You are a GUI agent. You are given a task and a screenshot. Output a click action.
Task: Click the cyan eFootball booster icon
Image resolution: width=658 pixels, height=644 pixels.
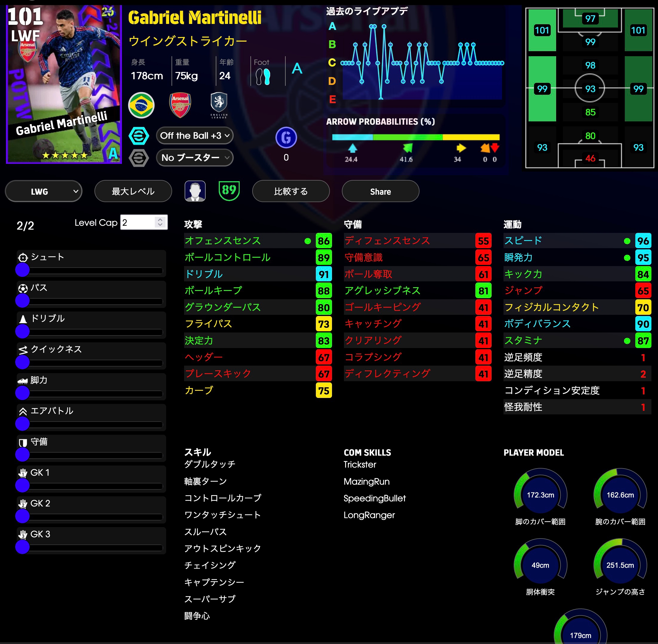tap(139, 136)
